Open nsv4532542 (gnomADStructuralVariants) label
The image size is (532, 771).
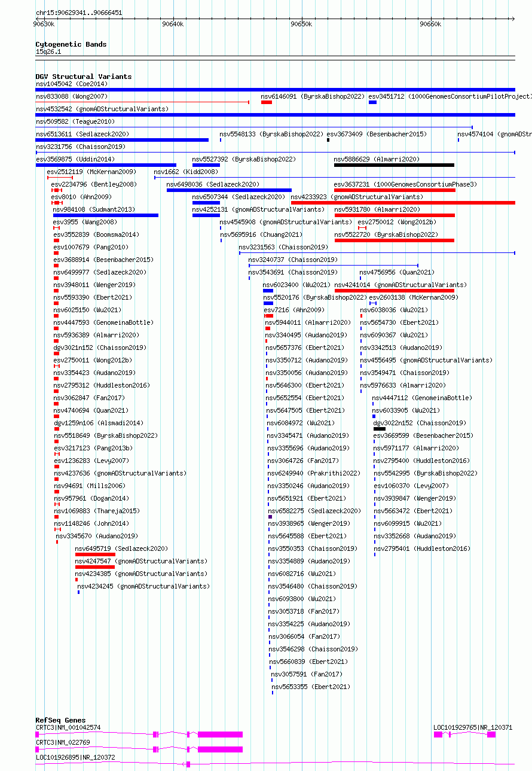click(102, 109)
